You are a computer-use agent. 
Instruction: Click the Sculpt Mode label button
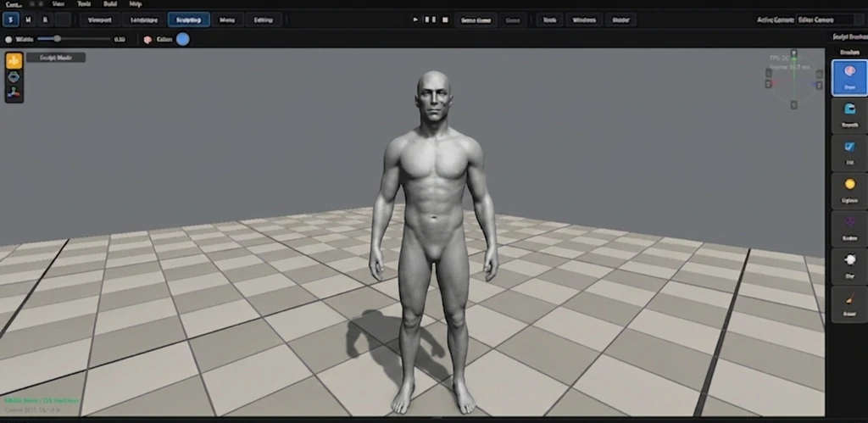pos(56,58)
